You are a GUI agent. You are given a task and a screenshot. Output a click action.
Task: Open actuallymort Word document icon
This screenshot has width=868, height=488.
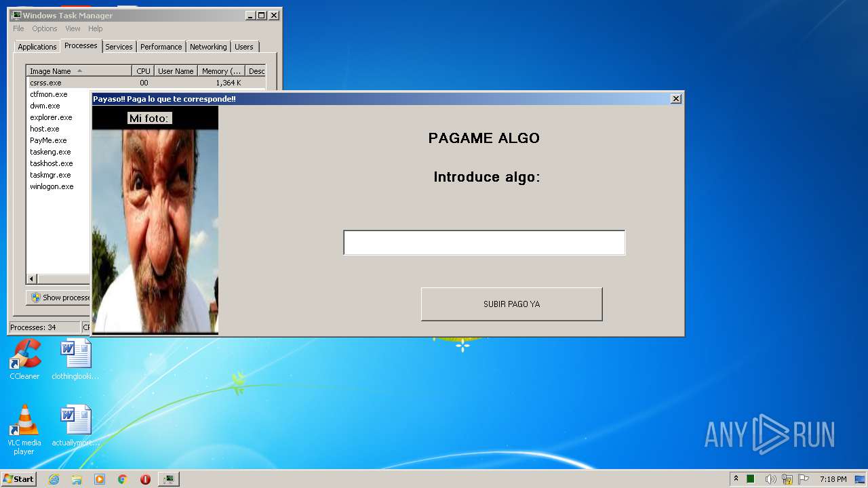pos(75,426)
